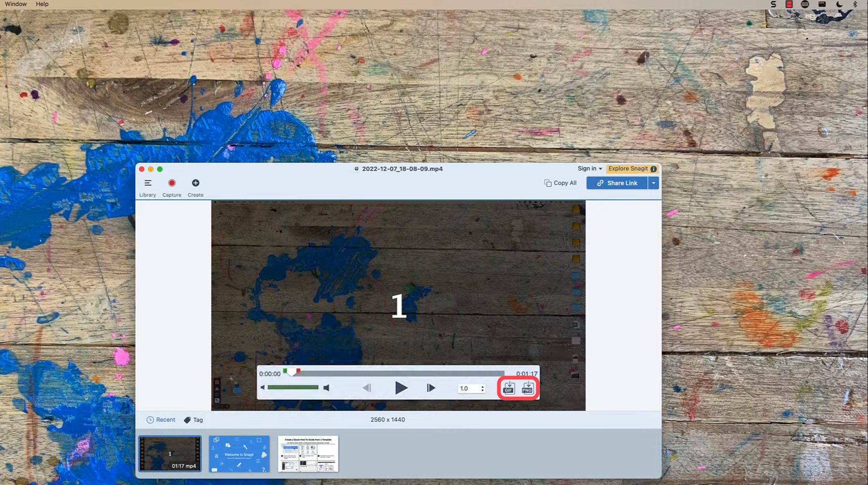Open the Welcome to Snagit thumbnail
The image size is (868, 485).
(x=239, y=454)
